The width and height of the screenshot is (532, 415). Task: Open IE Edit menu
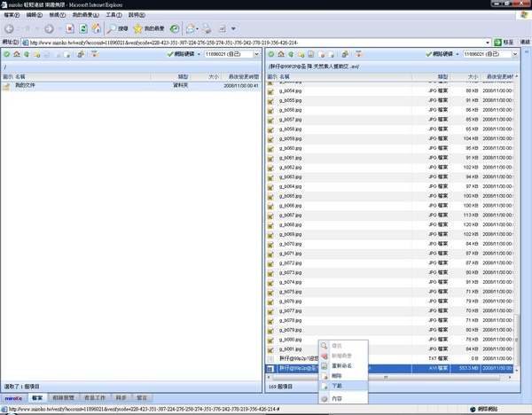coord(35,15)
